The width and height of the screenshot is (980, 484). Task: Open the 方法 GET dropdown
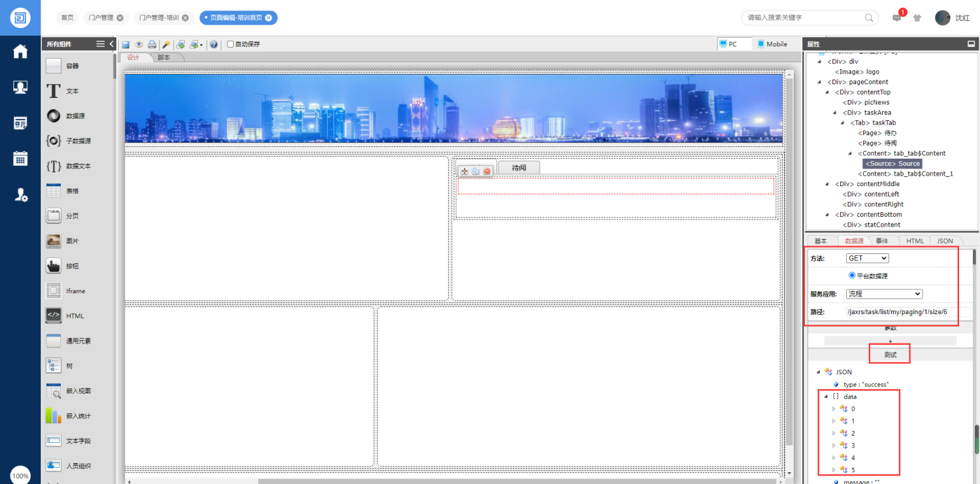point(867,259)
